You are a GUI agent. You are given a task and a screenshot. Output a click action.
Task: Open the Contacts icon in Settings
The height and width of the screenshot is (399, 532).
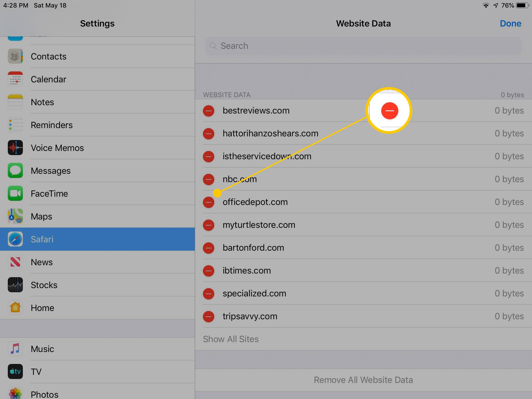coord(15,56)
